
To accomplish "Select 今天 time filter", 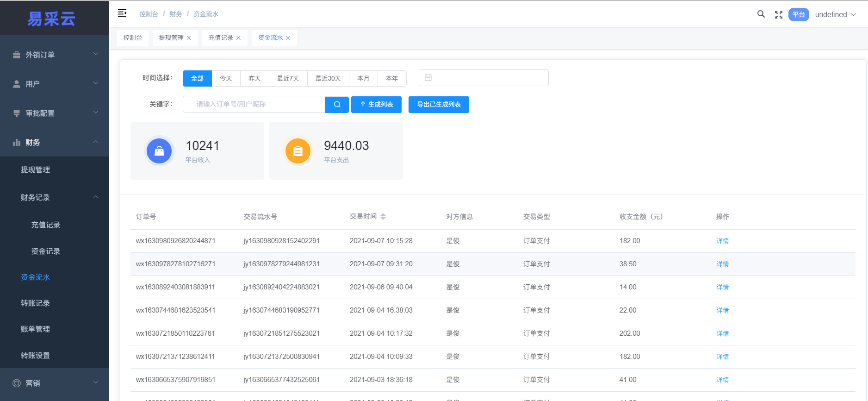I will [226, 78].
